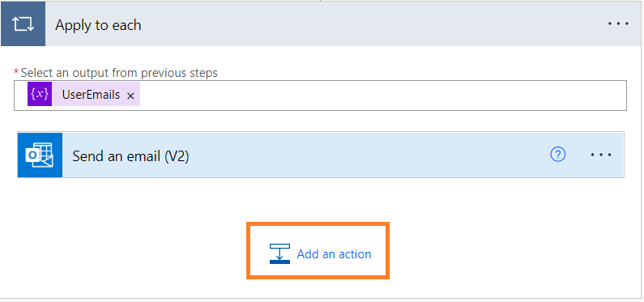
Task: Click the purple variable icon on UserEmails
Action: coord(40,94)
